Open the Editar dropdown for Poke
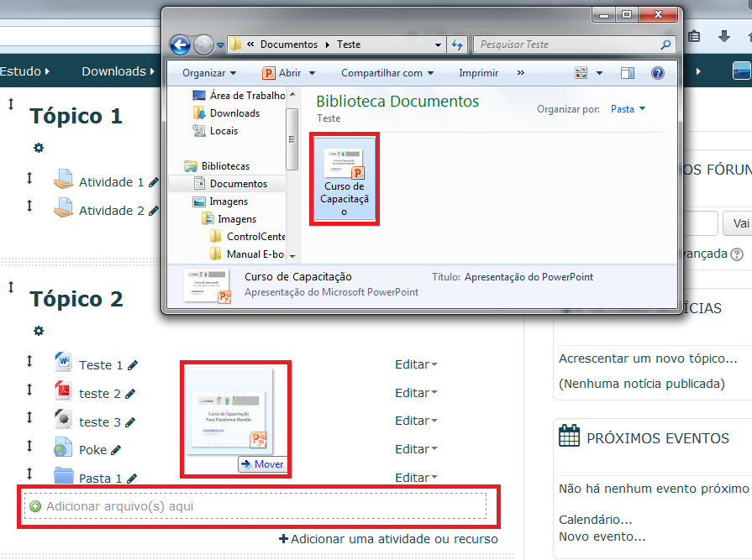This screenshot has height=560, width=752. 416,449
